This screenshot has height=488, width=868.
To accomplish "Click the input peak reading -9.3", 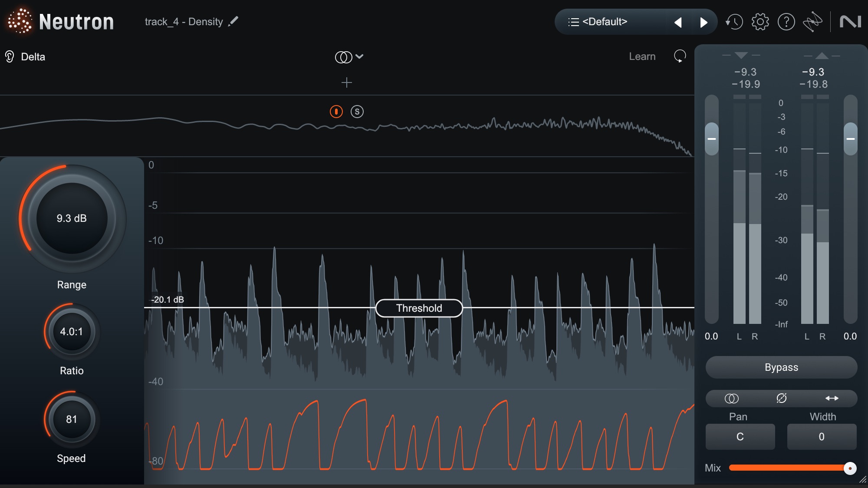I will 746,72.
